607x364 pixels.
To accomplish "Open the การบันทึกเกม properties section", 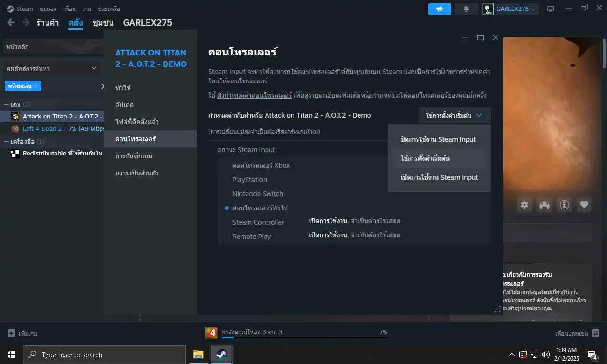I will click(150, 156).
